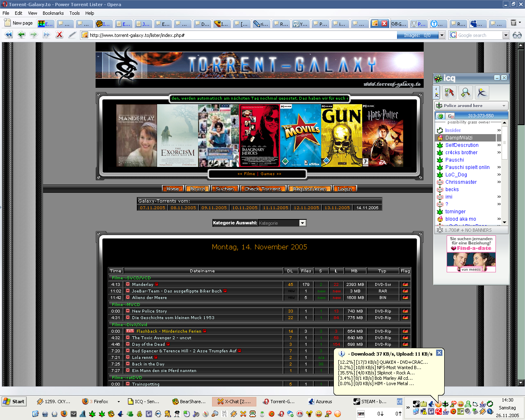Open the Tools menu
Screen dimensions: 525x420
pyautogui.click(x=75, y=13)
